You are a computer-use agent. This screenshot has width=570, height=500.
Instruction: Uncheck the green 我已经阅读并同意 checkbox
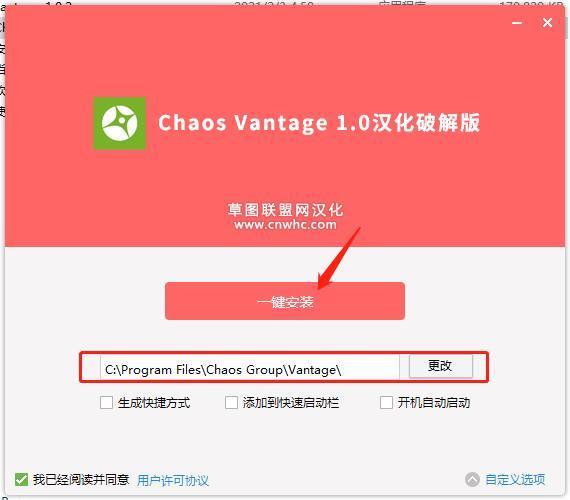tap(21, 479)
